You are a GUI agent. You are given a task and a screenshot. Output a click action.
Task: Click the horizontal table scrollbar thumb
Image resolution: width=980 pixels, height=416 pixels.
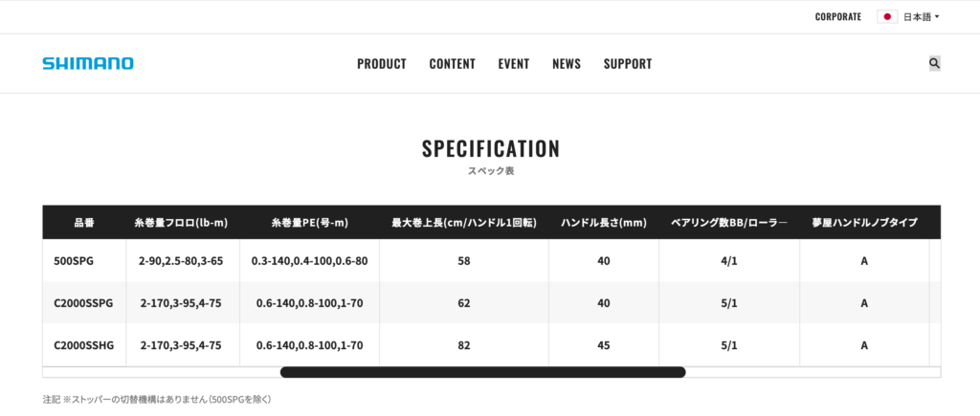(482, 372)
